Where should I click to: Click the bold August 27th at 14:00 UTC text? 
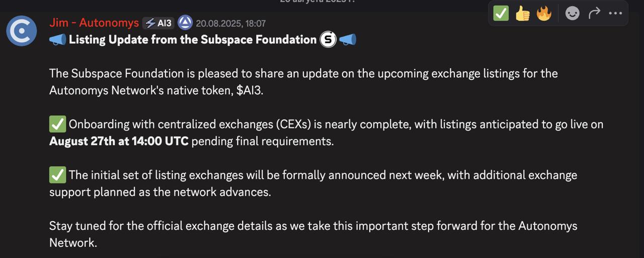point(119,141)
